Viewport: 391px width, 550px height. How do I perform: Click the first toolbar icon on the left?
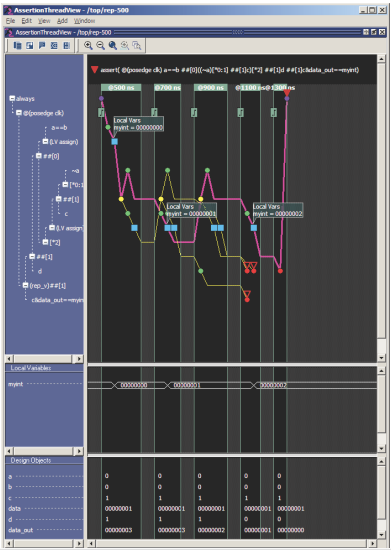click(18, 45)
